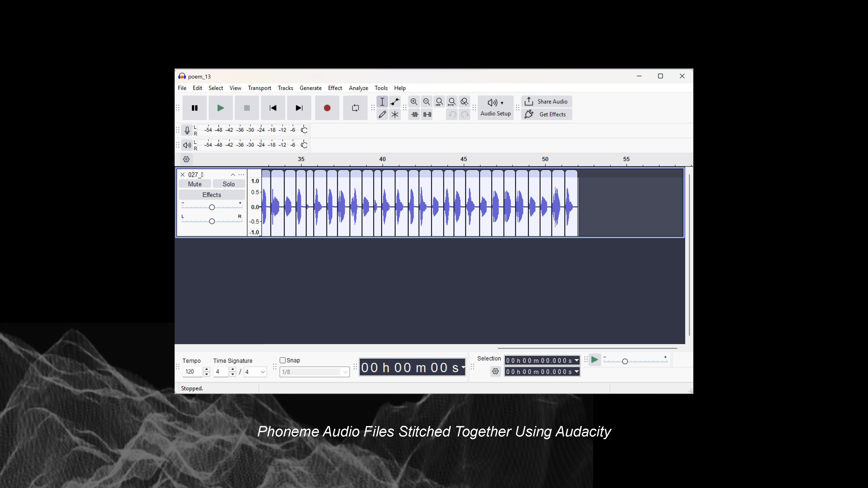Open the Select menu
The height and width of the screenshot is (488, 868).
click(216, 88)
